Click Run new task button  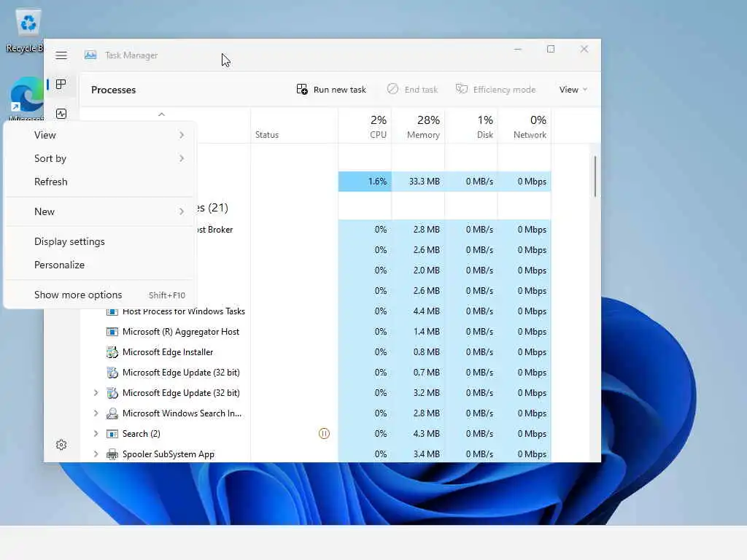tap(332, 90)
